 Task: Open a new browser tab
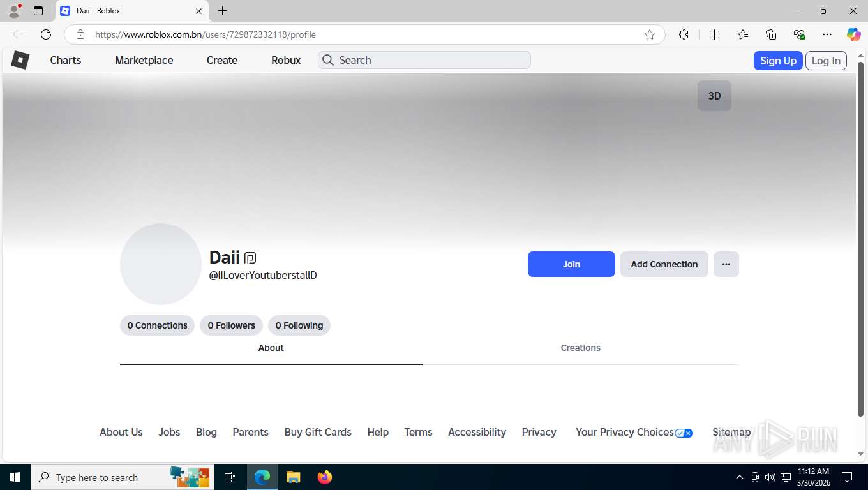pos(222,11)
